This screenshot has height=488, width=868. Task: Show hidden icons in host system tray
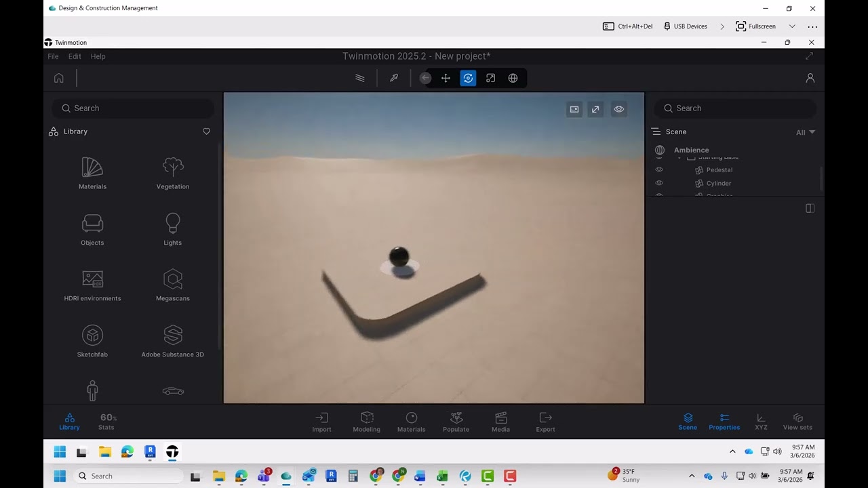692,476
